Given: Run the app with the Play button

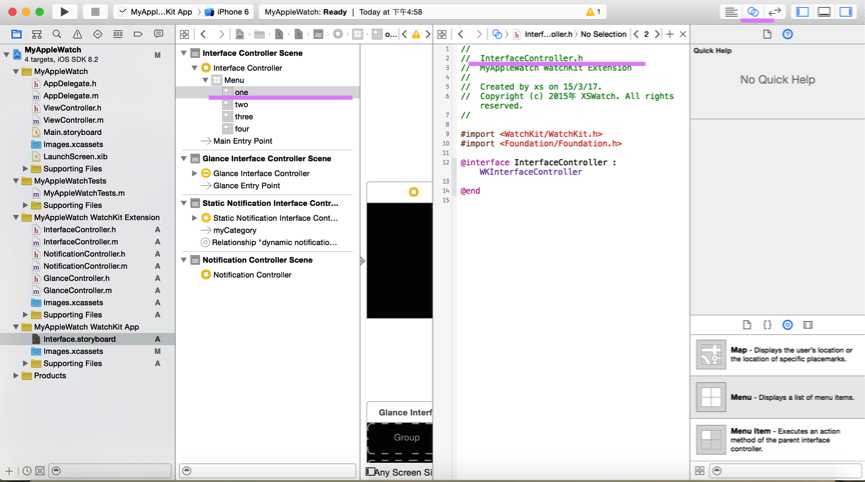Looking at the screenshot, I should (64, 12).
